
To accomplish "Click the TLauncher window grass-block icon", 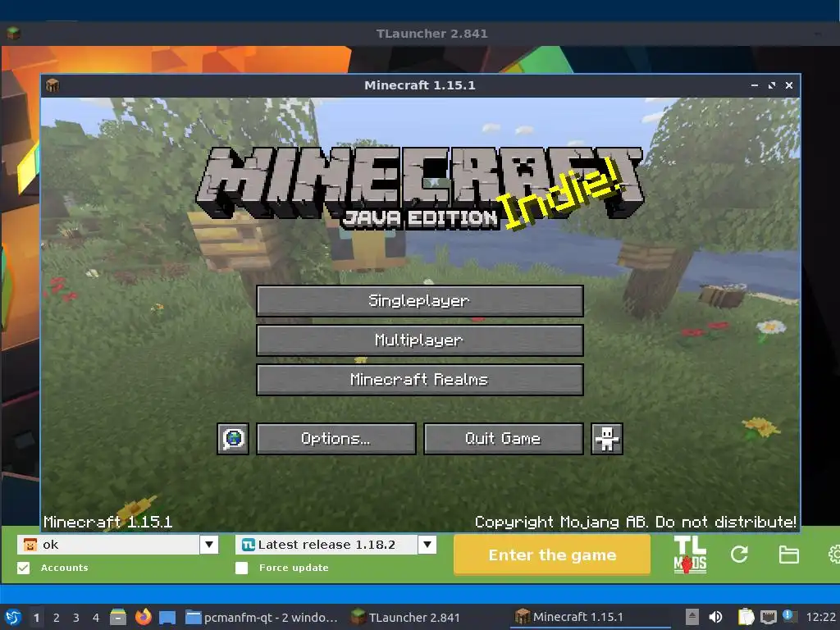I will pyautogui.click(x=13, y=33).
